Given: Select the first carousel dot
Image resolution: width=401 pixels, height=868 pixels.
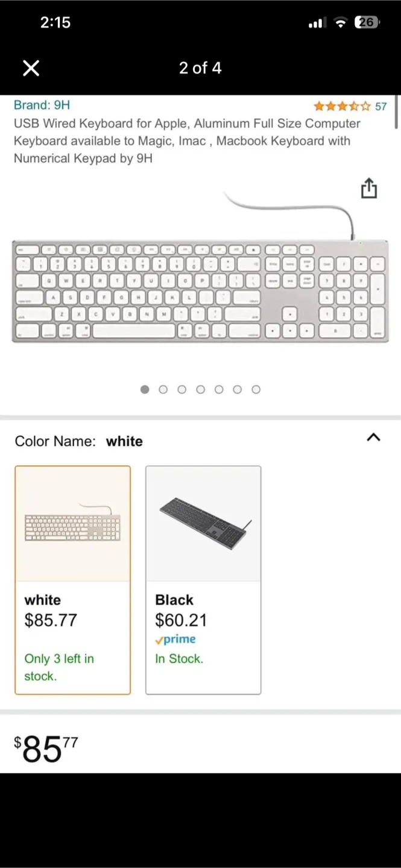Looking at the screenshot, I should pos(145,389).
